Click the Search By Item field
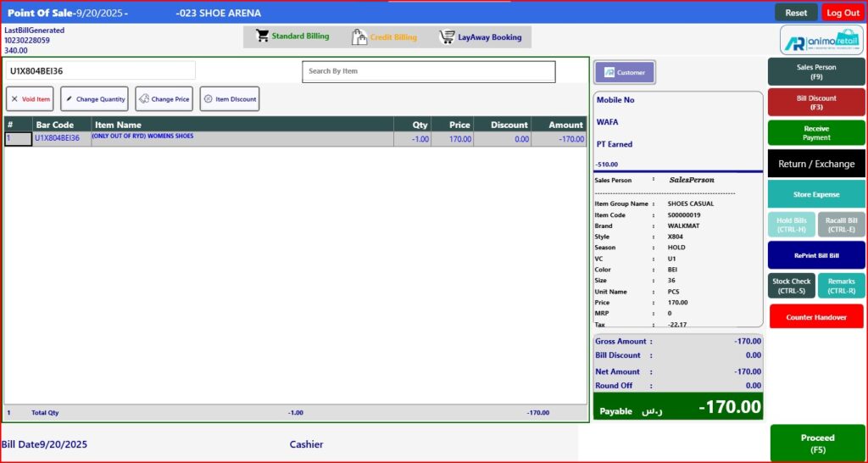Image resolution: width=868 pixels, height=463 pixels. click(429, 71)
